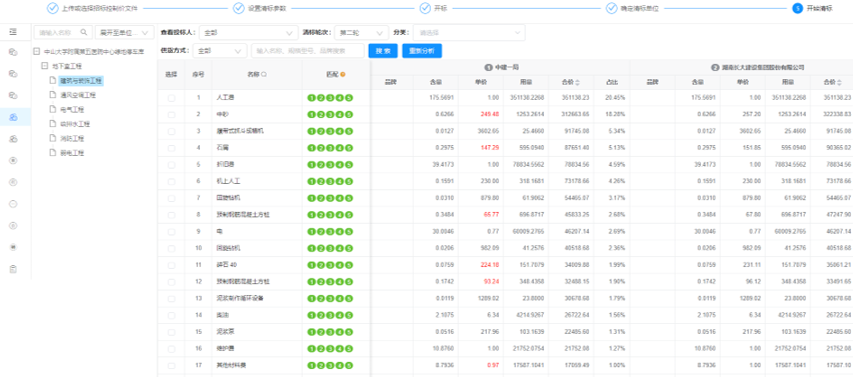The image size is (853, 377).
Task: Click the check icon of step 设置清标参数
Action: [238, 8]
